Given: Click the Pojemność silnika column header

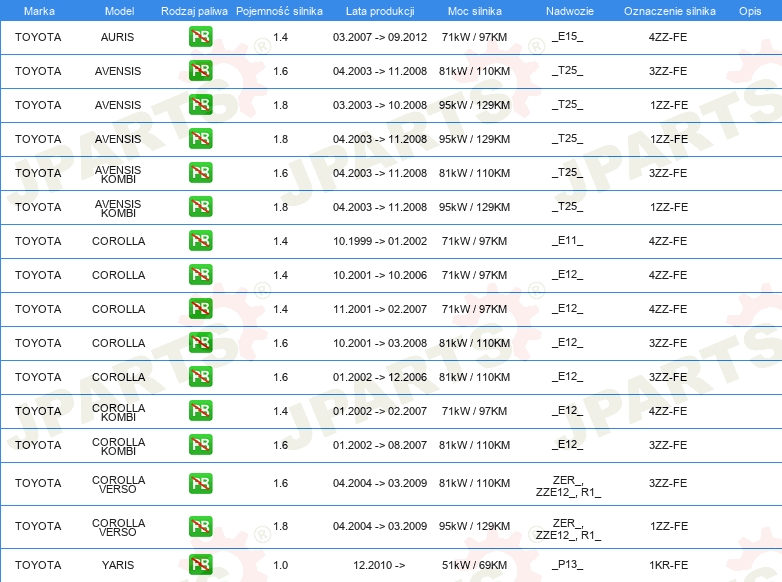Looking at the screenshot, I should [x=279, y=11].
